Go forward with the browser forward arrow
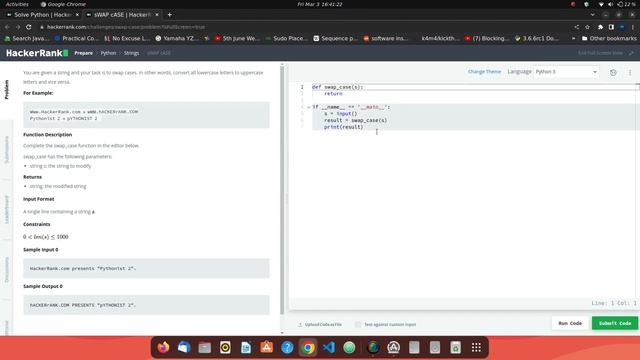This screenshot has width=640, height=360. [18, 27]
